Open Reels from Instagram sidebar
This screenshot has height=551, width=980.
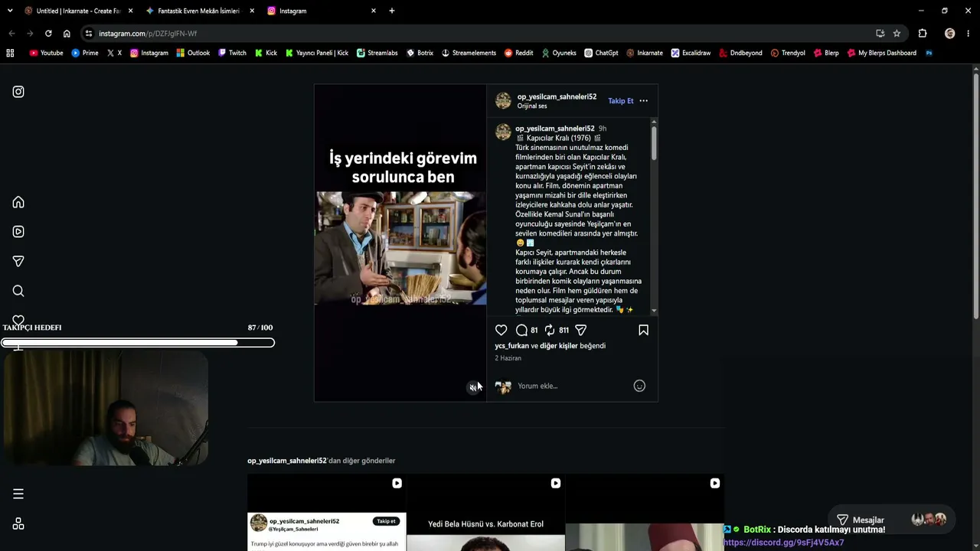pyautogui.click(x=18, y=232)
